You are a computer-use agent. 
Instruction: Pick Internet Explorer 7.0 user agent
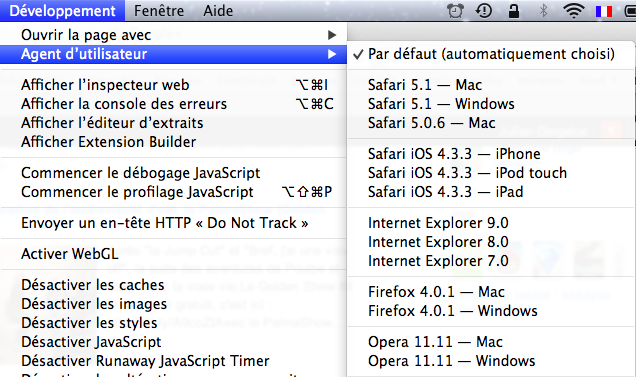pyautogui.click(x=491, y=261)
